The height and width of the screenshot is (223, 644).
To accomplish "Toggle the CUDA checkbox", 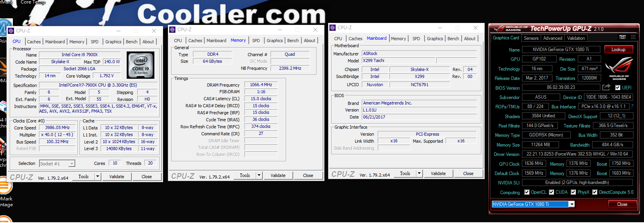I will click(x=552, y=192).
